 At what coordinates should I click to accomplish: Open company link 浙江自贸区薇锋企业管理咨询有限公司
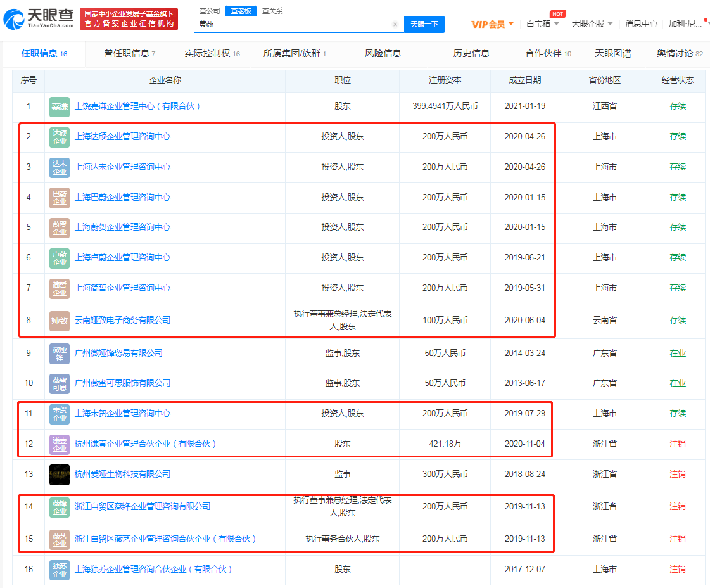(x=142, y=507)
